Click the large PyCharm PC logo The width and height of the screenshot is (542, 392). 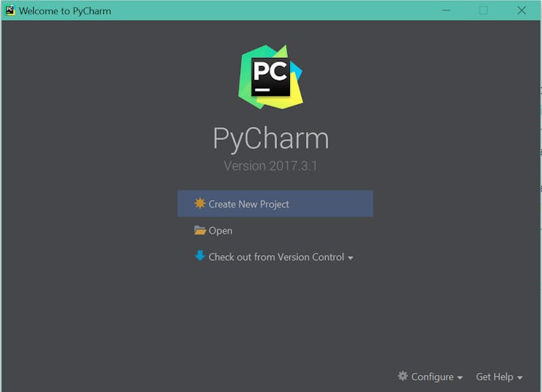(271, 77)
